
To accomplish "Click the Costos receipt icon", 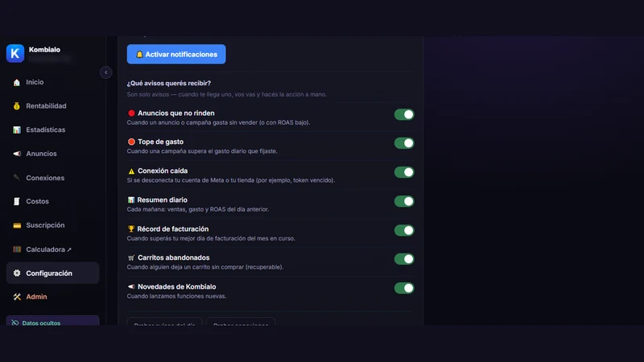I will point(16,201).
